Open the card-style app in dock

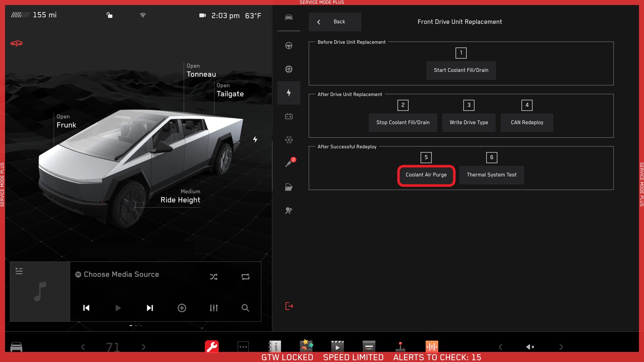click(369, 346)
